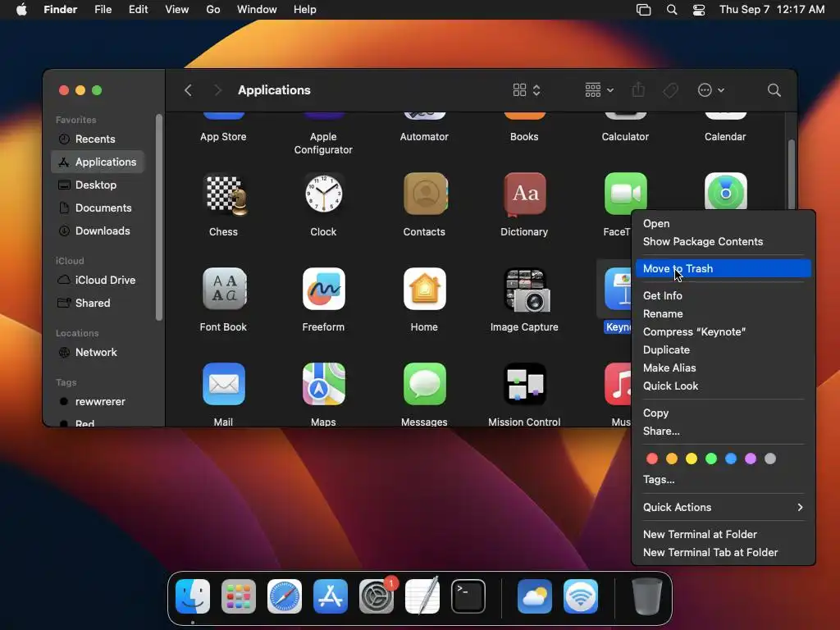Choose Move to Trash in context menu
Image resolution: width=840 pixels, height=630 pixels.
(x=724, y=268)
